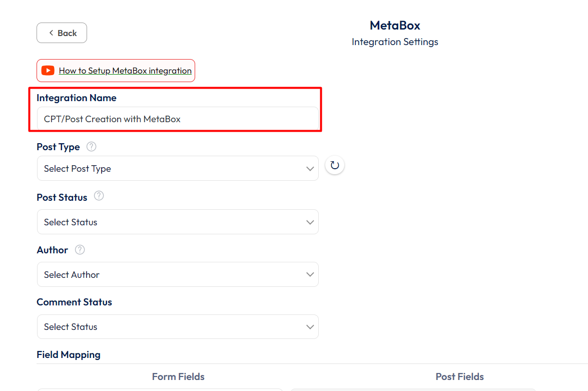Click the Post Status help question icon
588x391 pixels.
[99, 196]
